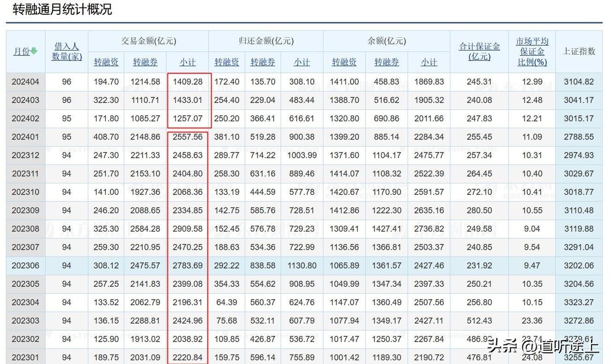Sort by 合计保证金(亿元) header
Screen dimensions: 610x364
click(479, 51)
